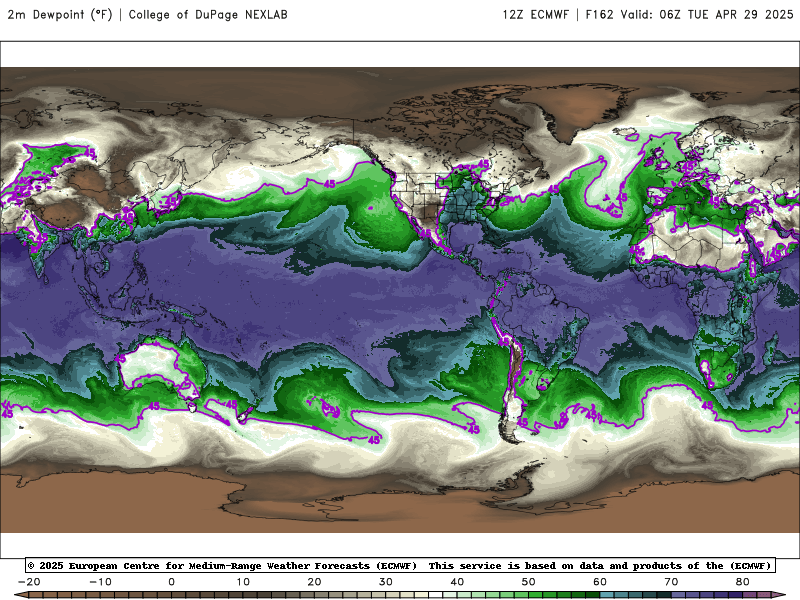Click the '12Z ECMWF' model run text
The height and width of the screenshot is (600, 800).
[x=535, y=15]
